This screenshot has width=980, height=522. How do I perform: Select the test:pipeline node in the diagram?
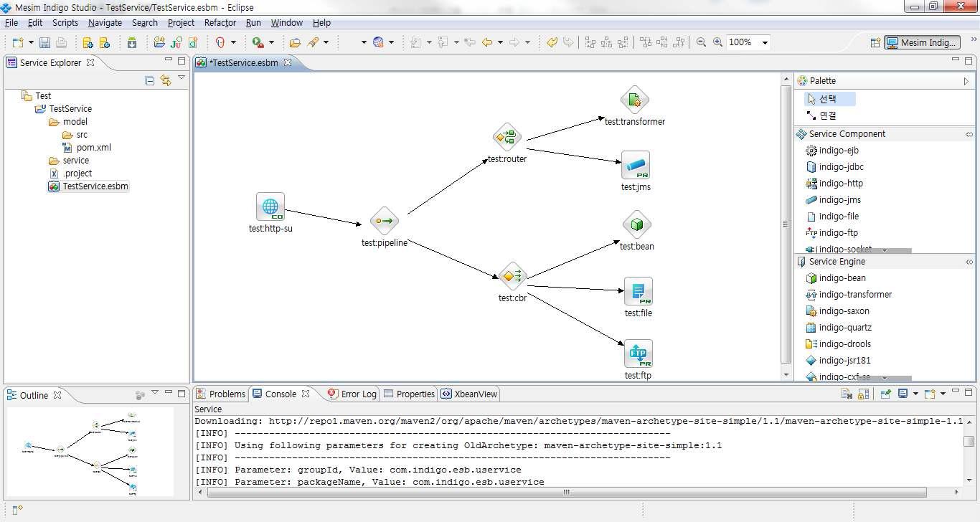pos(384,221)
